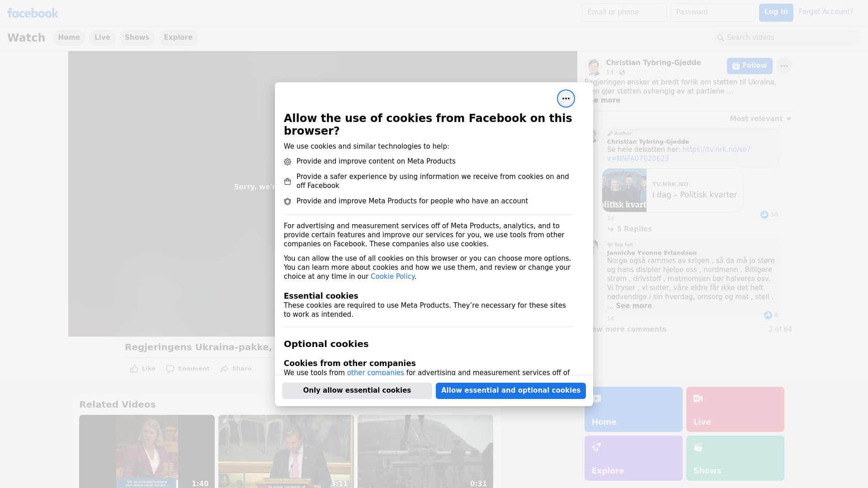Open the Cookie Policy link

click(x=392, y=277)
